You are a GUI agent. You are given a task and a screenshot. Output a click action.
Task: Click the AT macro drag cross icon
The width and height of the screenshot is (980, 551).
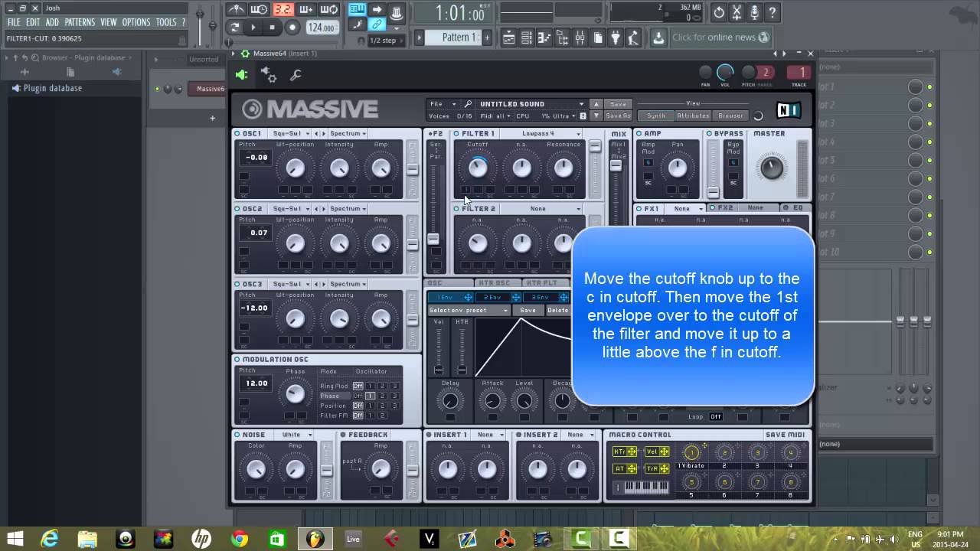coord(632,468)
